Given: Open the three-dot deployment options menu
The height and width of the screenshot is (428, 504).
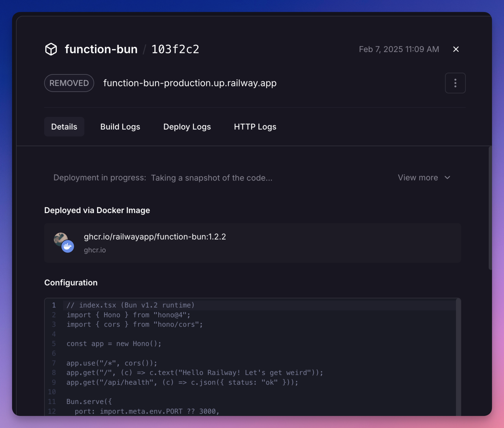Looking at the screenshot, I should (x=455, y=83).
